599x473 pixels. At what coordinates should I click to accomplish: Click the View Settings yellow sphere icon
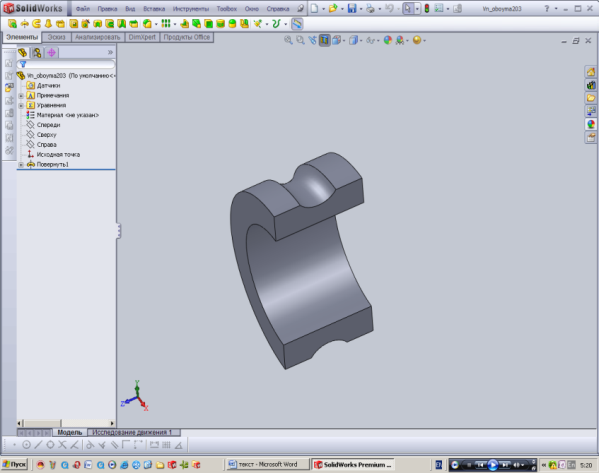click(x=417, y=40)
